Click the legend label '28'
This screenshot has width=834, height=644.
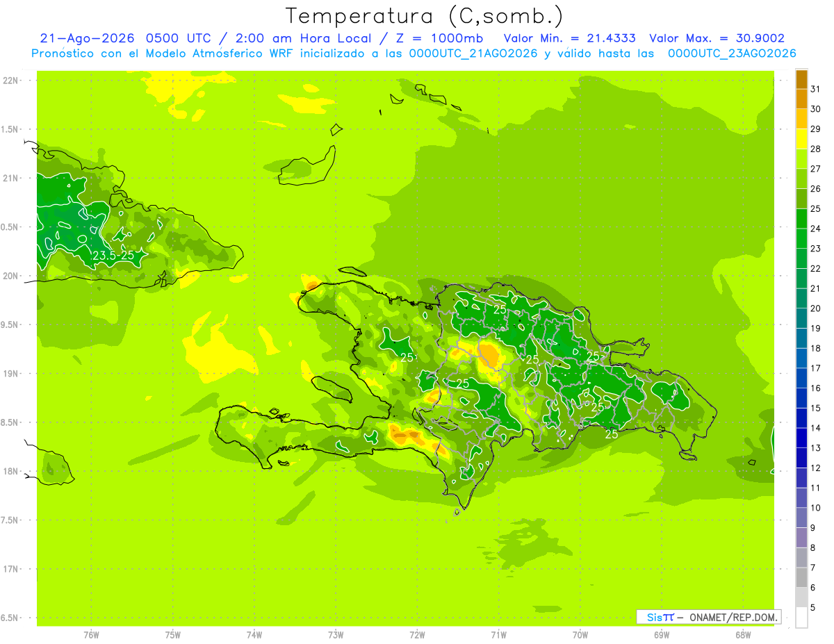pos(816,149)
